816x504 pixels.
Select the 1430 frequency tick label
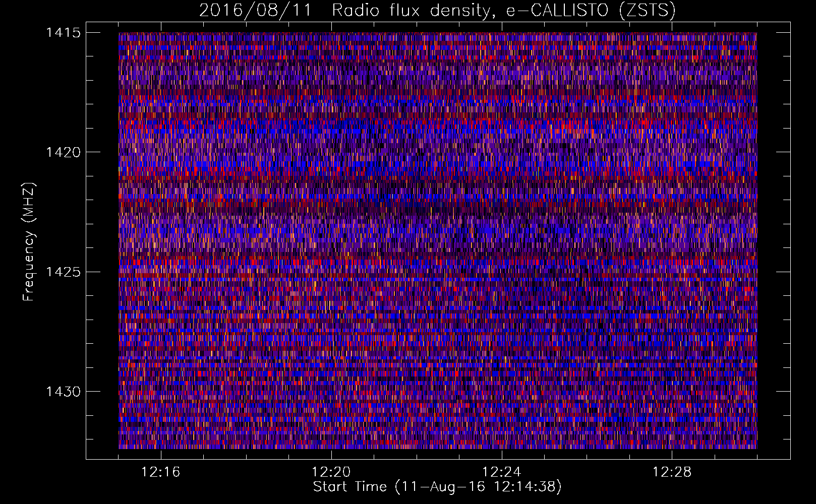point(63,392)
